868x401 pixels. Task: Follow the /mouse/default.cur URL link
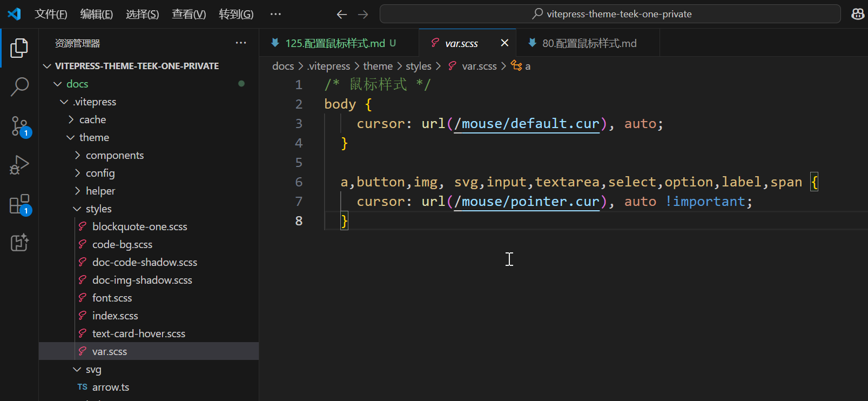pos(527,124)
